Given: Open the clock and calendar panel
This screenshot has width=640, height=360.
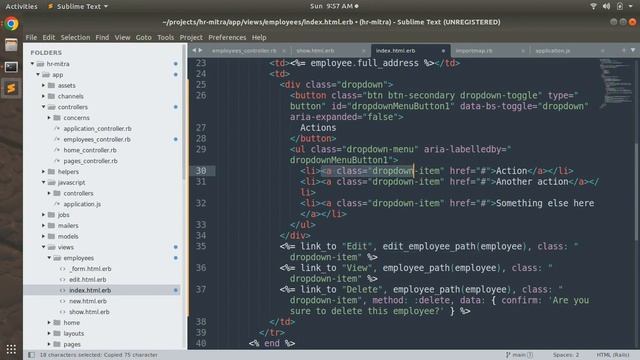Looking at the screenshot, I should (x=334, y=6).
